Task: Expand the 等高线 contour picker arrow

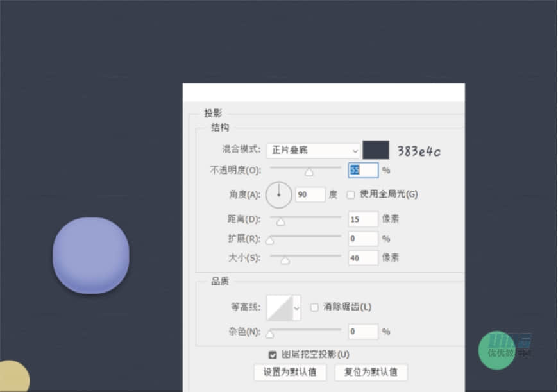Action: pyautogui.click(x=297, y=307)
